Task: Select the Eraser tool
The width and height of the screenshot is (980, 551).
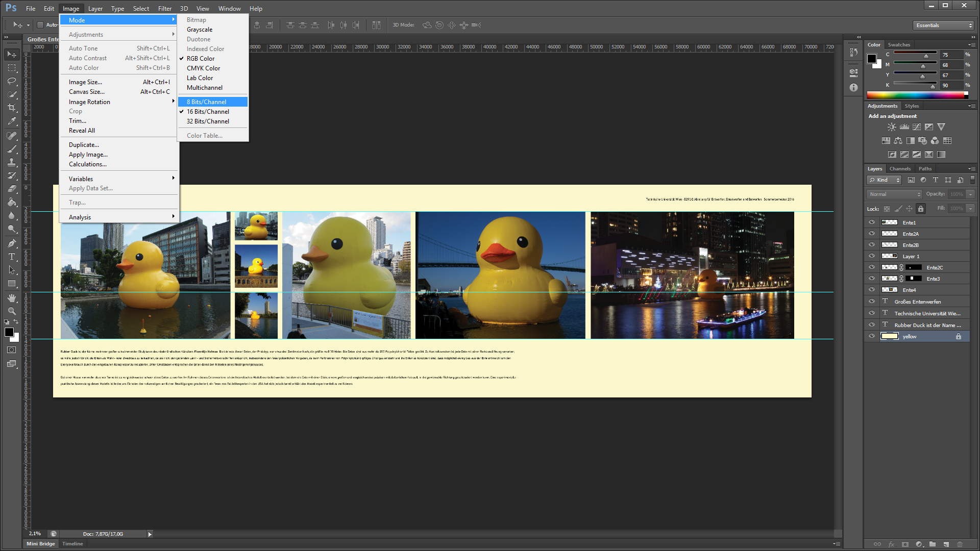Action: click(x=12, y=189)
